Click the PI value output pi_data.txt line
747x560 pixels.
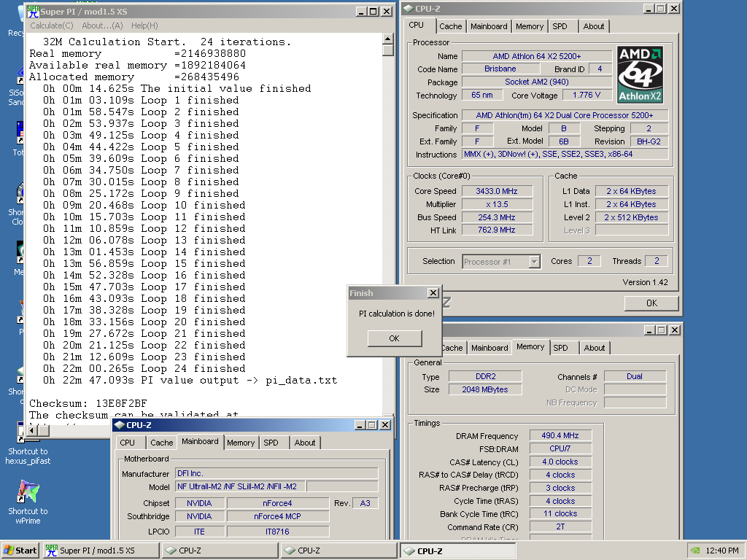click(x=190, y=381)
